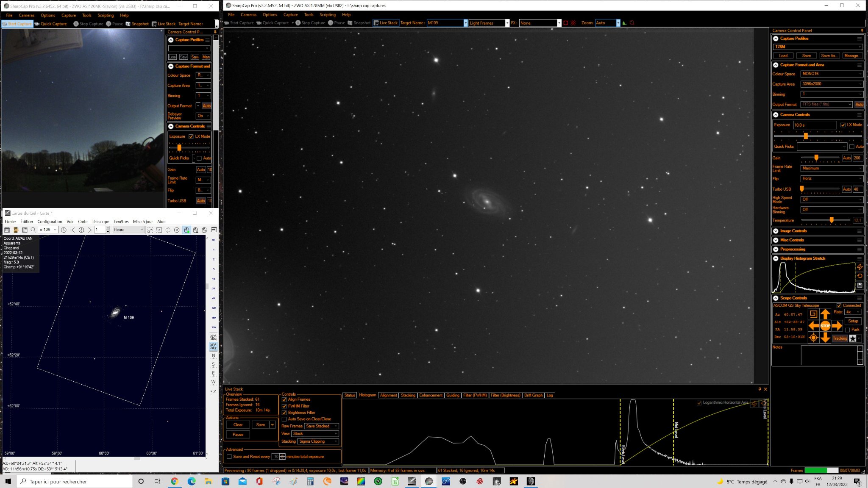Open the Télescope menu in Cartes du Ciel

(100, 222)
